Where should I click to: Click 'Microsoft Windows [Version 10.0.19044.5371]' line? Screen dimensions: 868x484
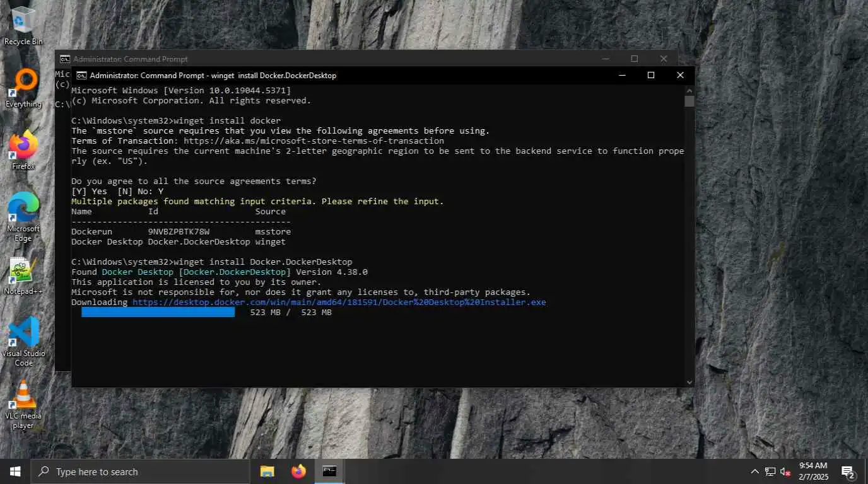point(181,90)
